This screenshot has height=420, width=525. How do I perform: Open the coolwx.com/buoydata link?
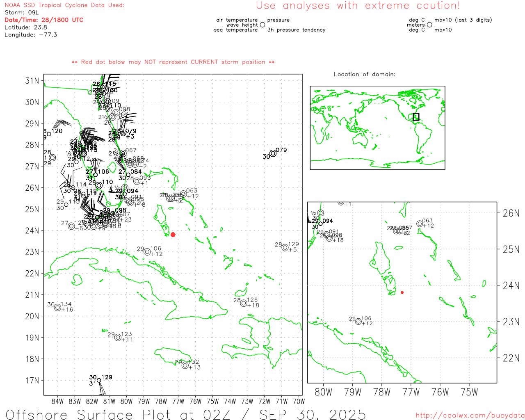pyautogui.click(x=470, y=415)
